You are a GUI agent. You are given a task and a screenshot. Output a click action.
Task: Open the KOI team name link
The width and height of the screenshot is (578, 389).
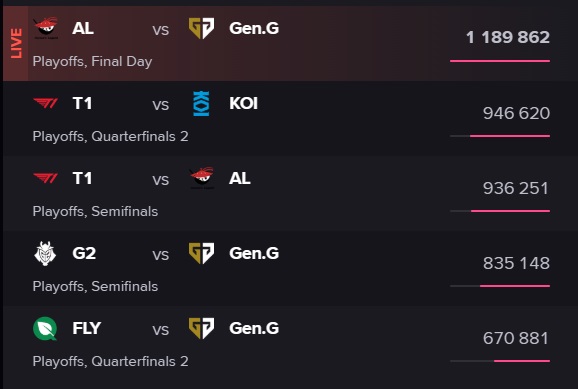[x=243, y=103]
